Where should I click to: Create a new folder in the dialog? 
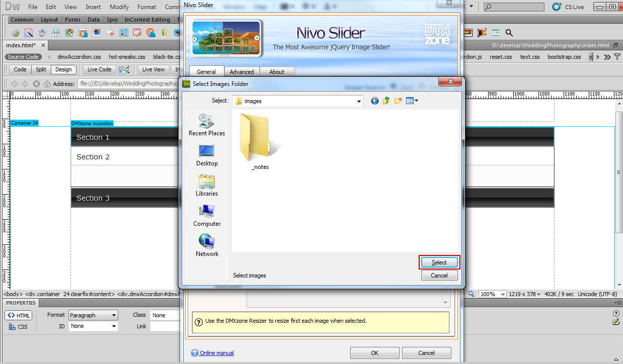[x=398, y=101]
